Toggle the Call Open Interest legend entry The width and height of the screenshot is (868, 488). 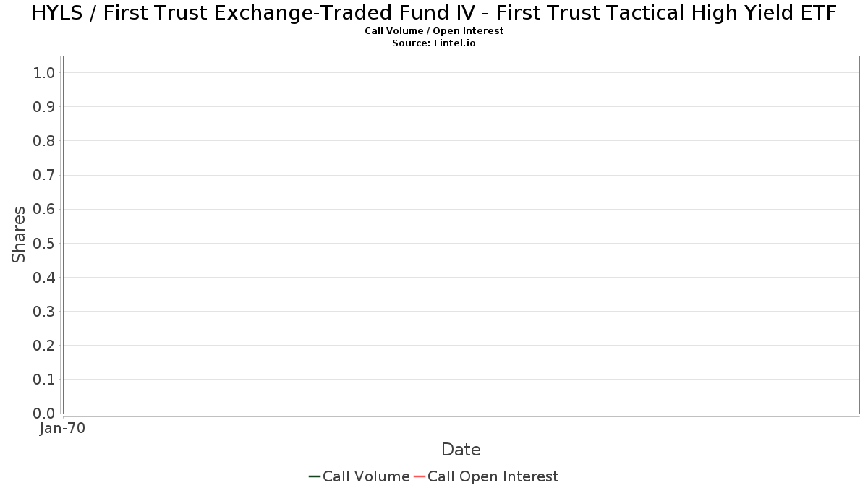tap(493, 476)
